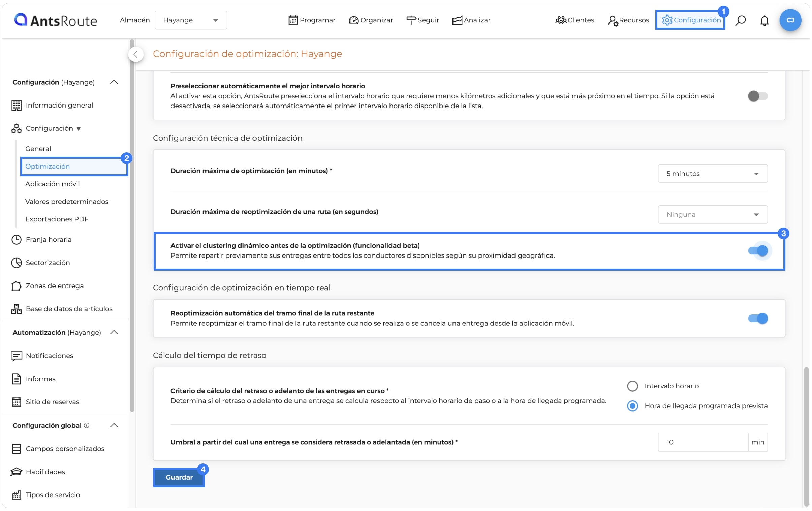The height and width of the screenshot is (511, 812).
Task: Open Sectorización in the sidebar
Action: point(48,263)
